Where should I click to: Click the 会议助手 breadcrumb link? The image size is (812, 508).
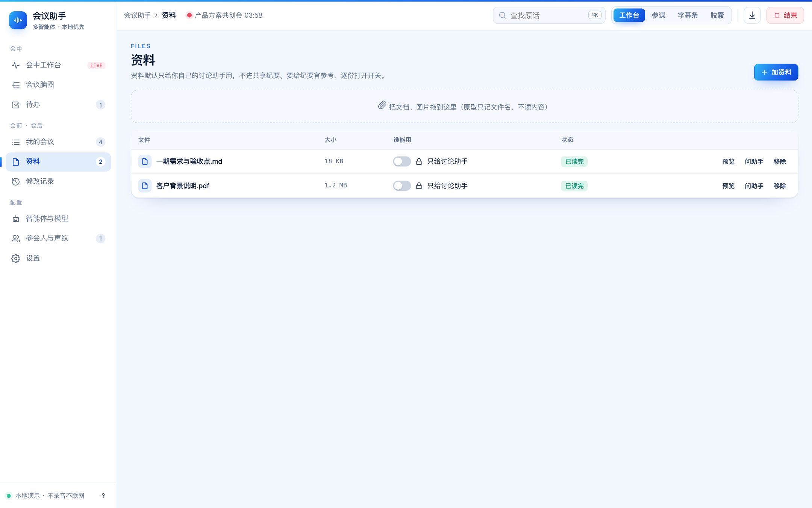[x=138, y=15]
